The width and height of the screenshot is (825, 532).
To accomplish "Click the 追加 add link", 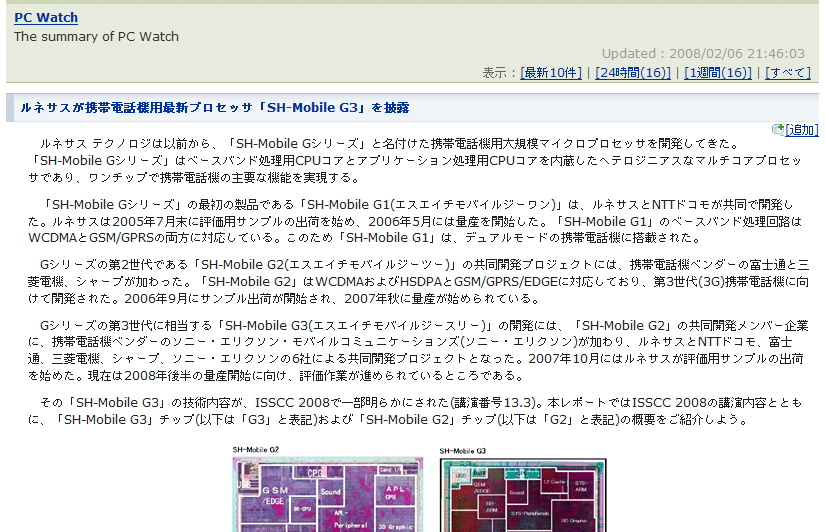I will pos(802,129).
